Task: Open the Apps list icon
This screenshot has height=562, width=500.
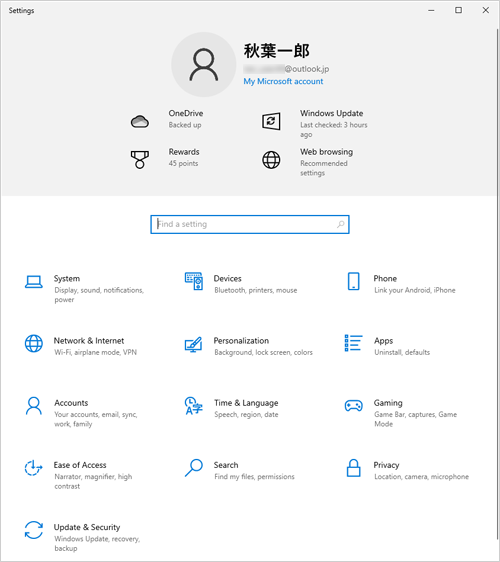Action: (x=353, y=343)
